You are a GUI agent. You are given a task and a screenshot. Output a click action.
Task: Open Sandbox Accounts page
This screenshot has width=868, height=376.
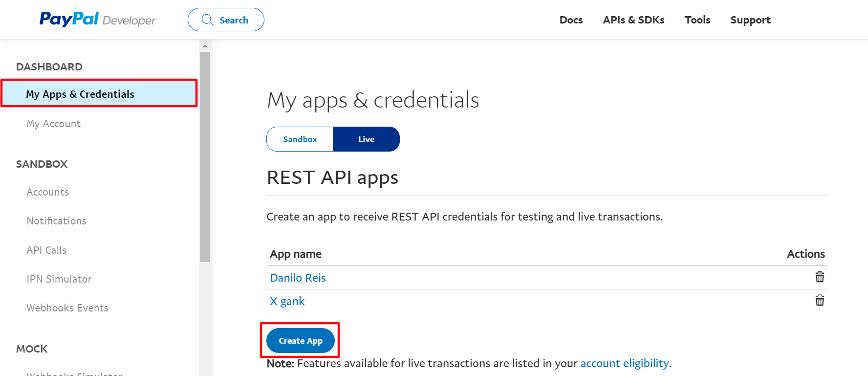pyautogui.click(x=47, y=192)
